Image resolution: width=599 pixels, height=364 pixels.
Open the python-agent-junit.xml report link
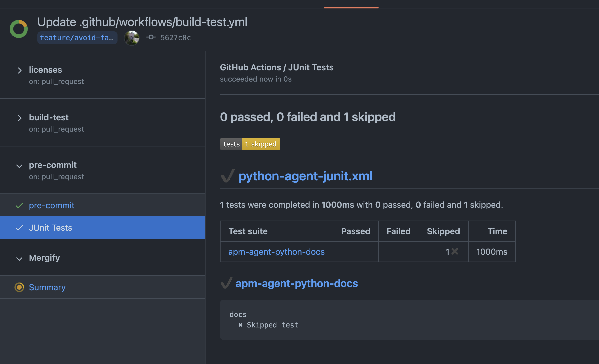[x=305, y=176]
